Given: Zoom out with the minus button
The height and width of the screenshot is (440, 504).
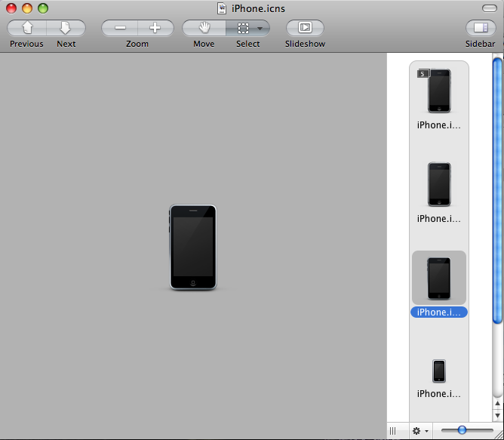Looking at the screenshot, I should click(x=120, y=28).
